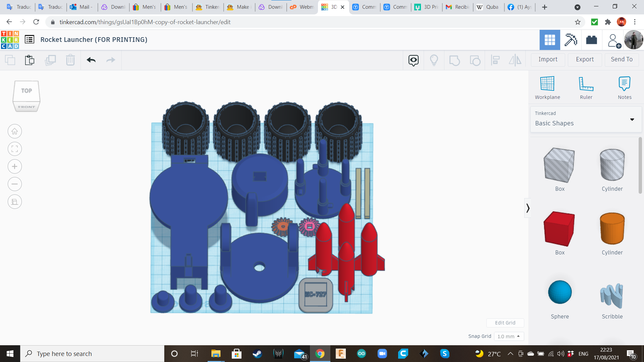This screenshot has width=644, height=362.
Task: Switch to the Tinkercad 'Tinker' browser tab
Action: 209,7
